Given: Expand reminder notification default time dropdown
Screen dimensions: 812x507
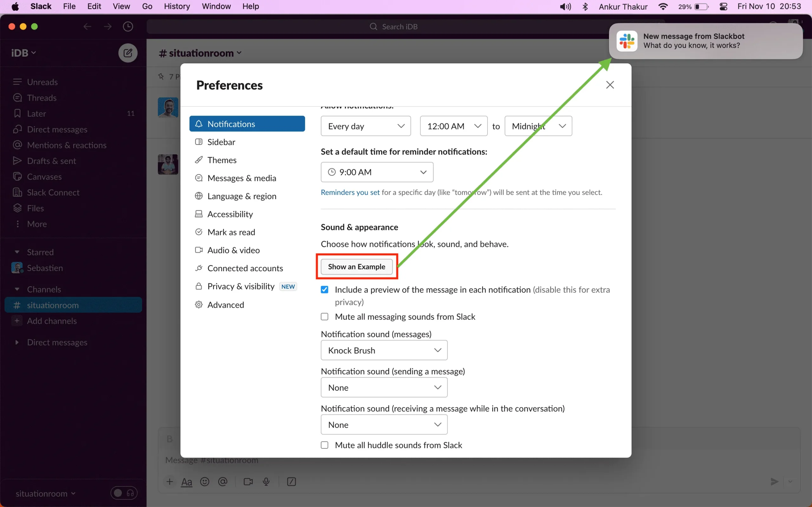Looking at the screenshot, I should (377, 172).
